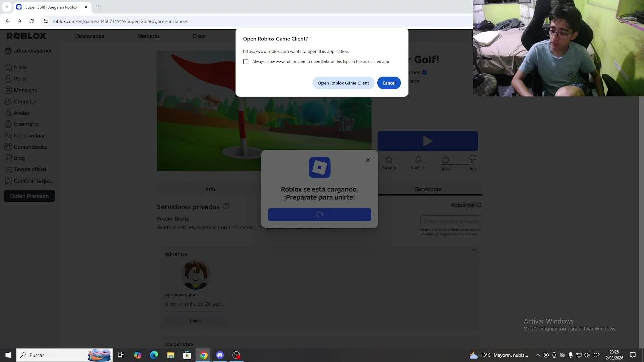Open Microsoft Edge from the taskbar
Image resolution: width=644 pixels, height=362 pixels.
pyautogui.click(x=154, y=355)
